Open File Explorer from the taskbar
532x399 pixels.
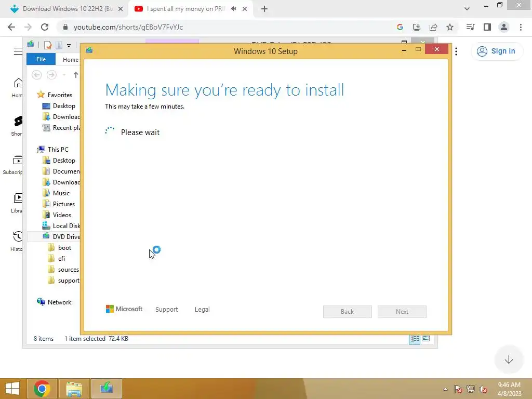pos(74,389)
